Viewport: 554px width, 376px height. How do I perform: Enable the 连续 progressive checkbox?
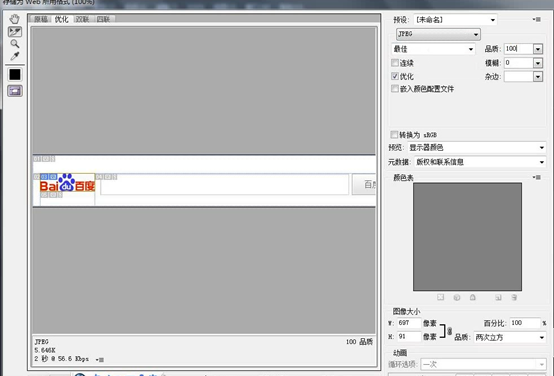[x=395, y=63]
